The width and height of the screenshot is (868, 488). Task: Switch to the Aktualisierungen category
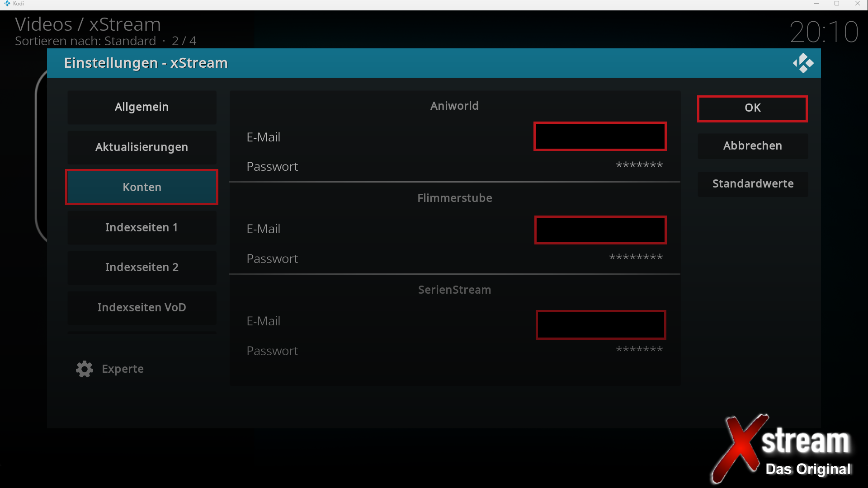[x=142, y=147]
